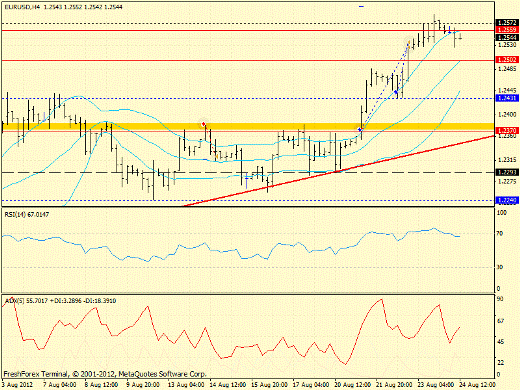Select the red 1.2502 price level tag
This screenshot has width=520, height=390.
[507, 60]
